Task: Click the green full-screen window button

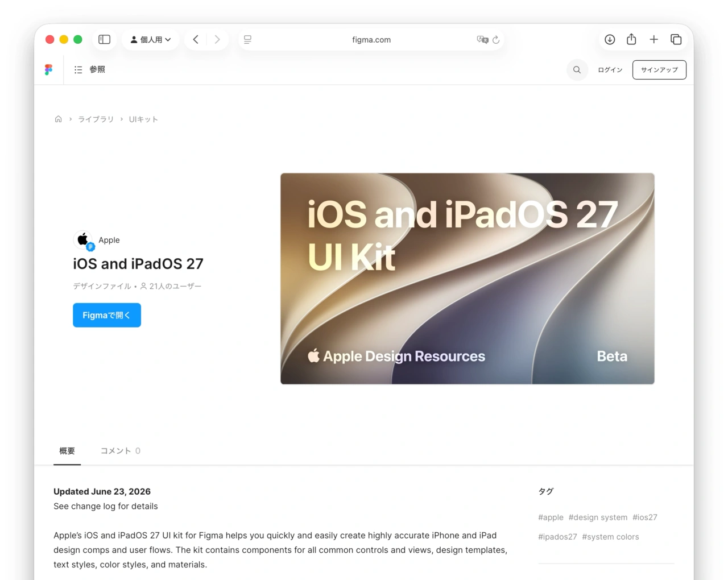Action: coord(78,39)
